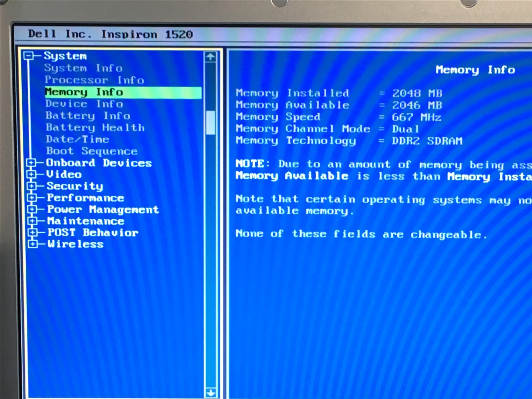Expand the Wireless node

pos(33,244)
